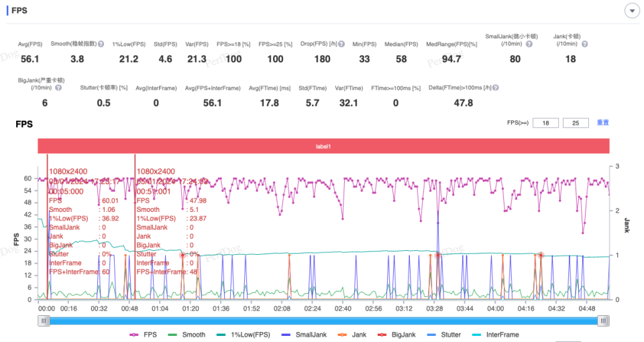Click the 重置 reset link
Viewport: 644px width, 342px height.
point(602,122)
